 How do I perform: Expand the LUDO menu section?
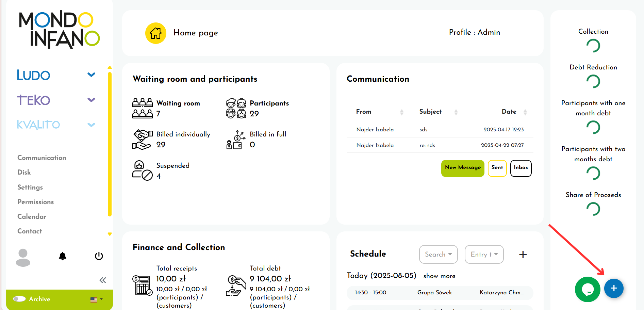pyautogui.click(x=91, y=75)
